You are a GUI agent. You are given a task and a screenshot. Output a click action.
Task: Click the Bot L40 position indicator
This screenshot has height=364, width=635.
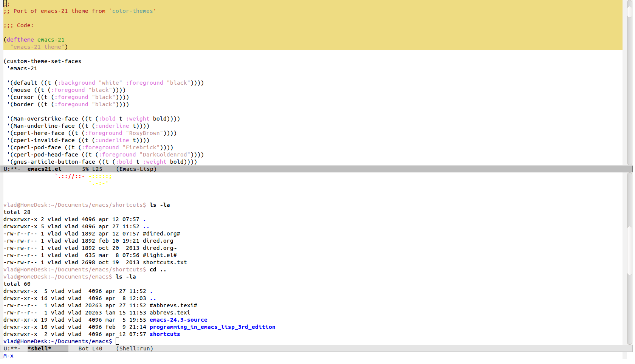pos(90,349)
